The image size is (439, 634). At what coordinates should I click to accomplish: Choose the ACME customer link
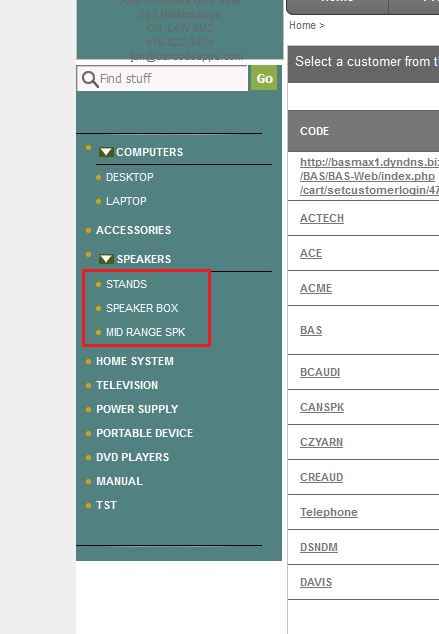[316, 288]
